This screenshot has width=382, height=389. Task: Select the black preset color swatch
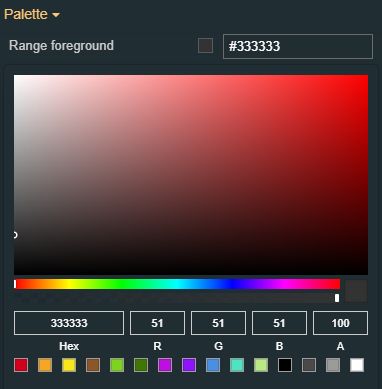tap(285, 365)
